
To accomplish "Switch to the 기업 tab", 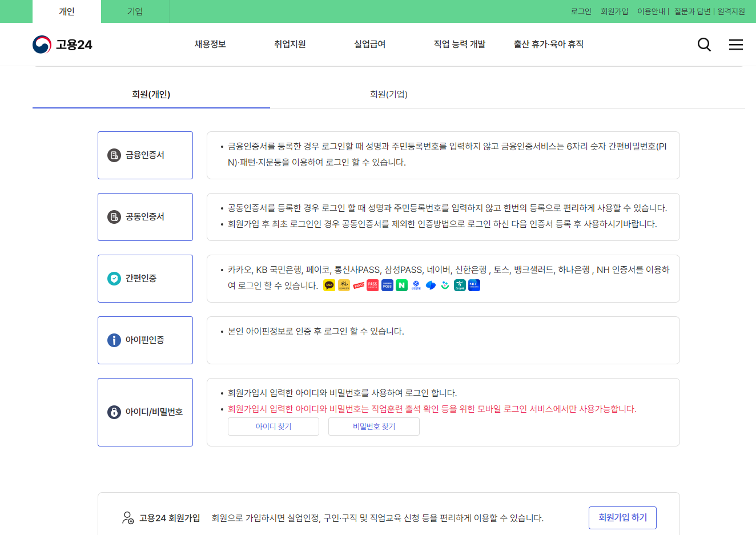I will [135, 11].
